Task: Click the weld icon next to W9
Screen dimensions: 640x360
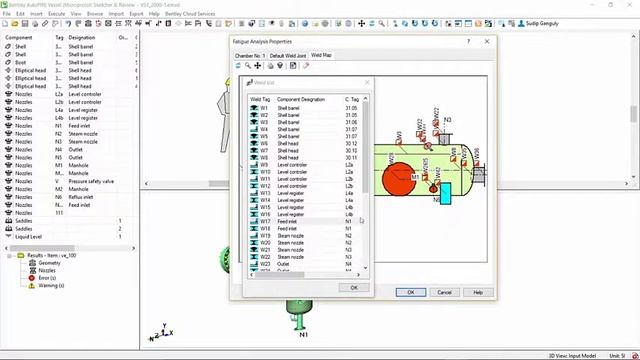Action: 254,165
